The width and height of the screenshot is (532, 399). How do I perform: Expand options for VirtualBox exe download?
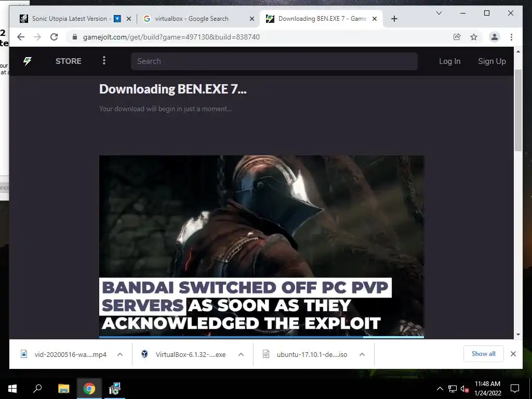(241, 354)
